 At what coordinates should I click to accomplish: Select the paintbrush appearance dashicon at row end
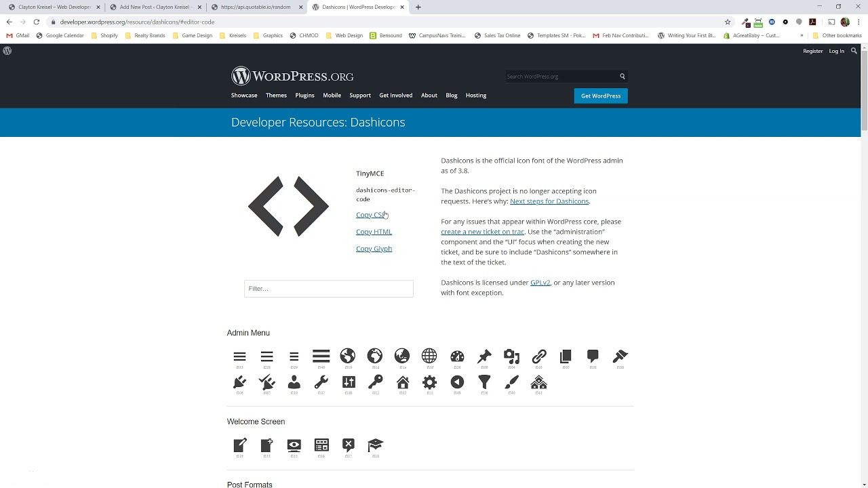pyautogui.click(x=620, y=356)
